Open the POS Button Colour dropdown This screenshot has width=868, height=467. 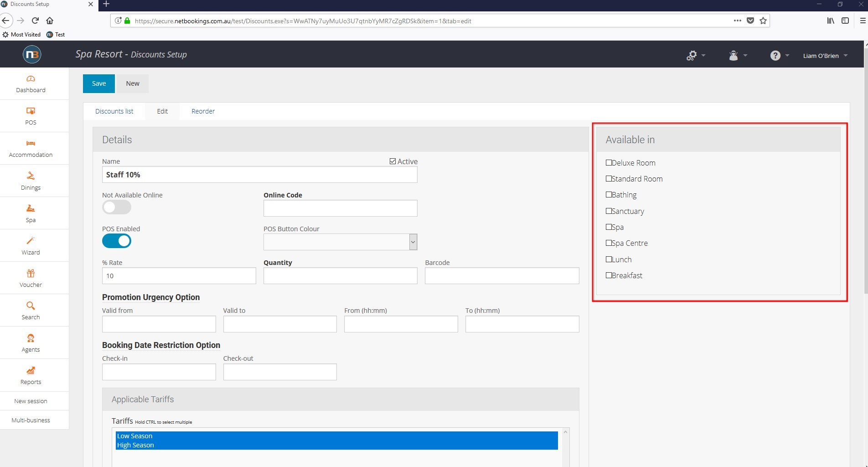click(x=340, y=242)
